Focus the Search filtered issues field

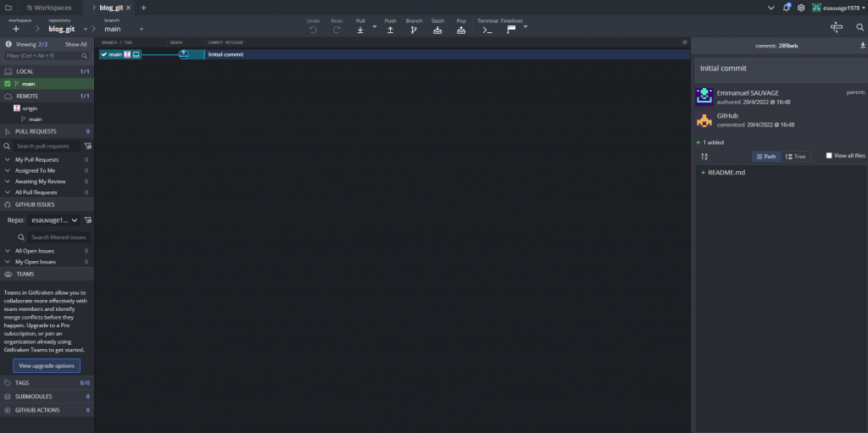click(58, 237)
